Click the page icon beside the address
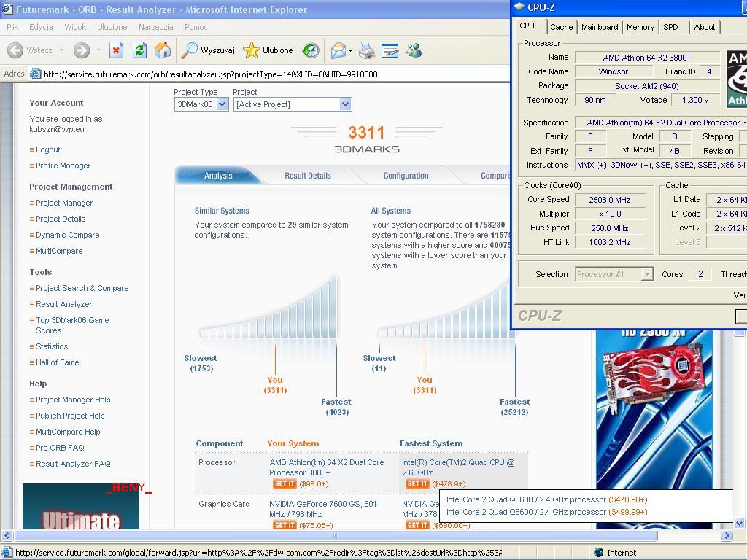The height and width of the screenshot is (560, 747). coord(35,74)
